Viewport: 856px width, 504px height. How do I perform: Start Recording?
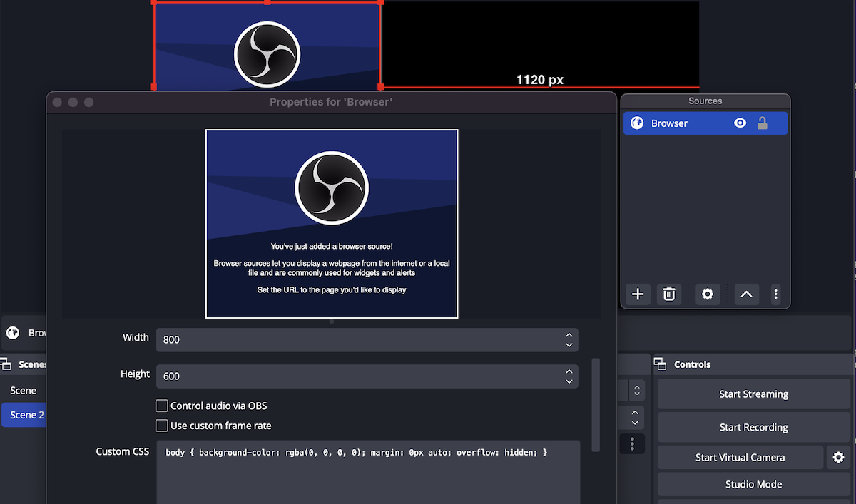(x=753, y=427)
